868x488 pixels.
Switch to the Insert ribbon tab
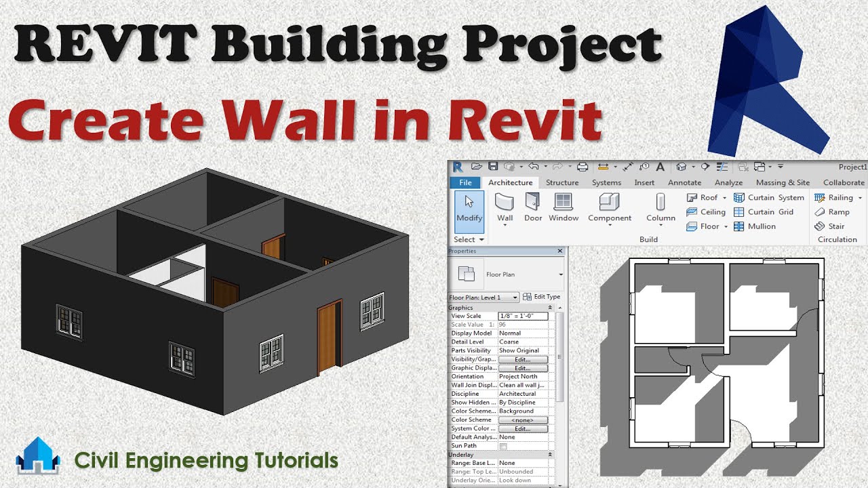[x=644, y=182]
